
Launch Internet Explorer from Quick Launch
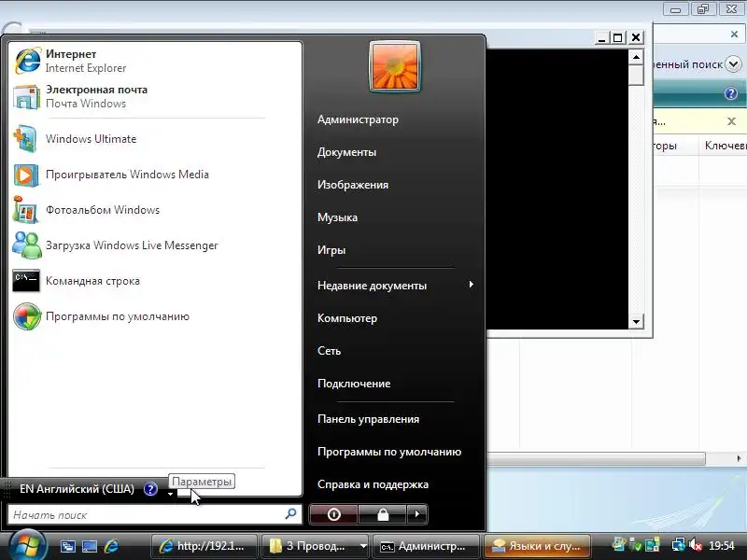tap(111, 546)
